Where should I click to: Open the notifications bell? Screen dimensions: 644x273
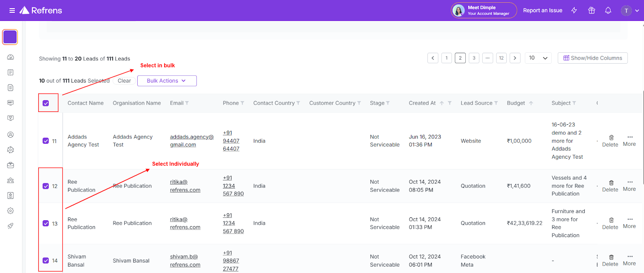coord(608,10)
